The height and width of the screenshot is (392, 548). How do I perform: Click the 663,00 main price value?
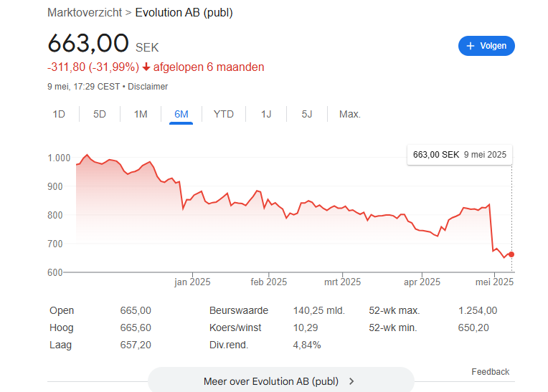(x=88, y=43)
